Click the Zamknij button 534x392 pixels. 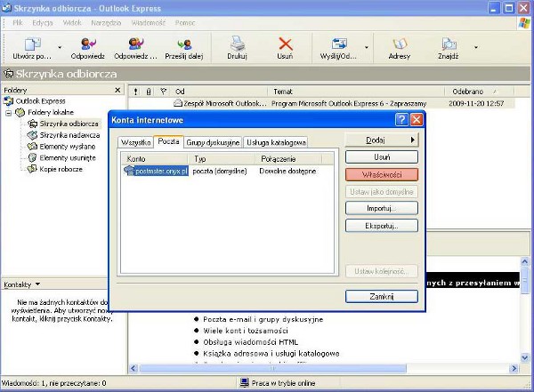(x=382, y=296)
